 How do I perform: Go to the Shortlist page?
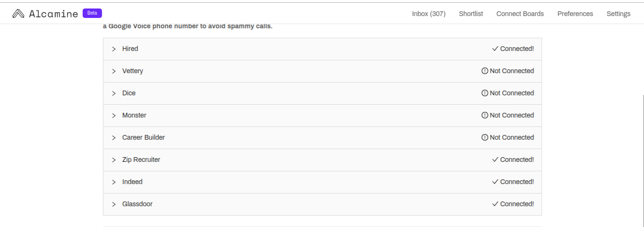(471, 14)
